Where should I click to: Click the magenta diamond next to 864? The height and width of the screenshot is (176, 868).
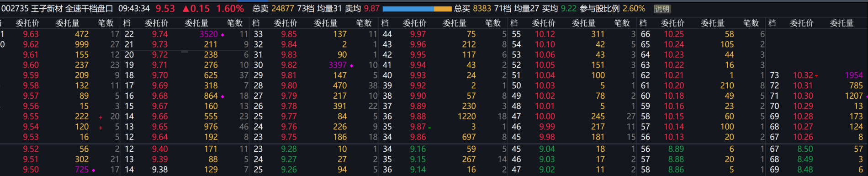(222, 96)
